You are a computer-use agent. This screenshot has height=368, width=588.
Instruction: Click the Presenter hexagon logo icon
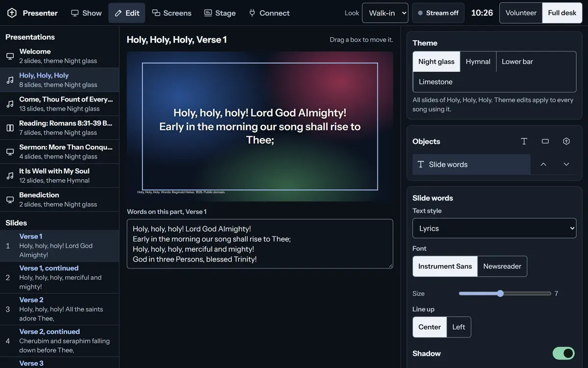tap(12, 13)
